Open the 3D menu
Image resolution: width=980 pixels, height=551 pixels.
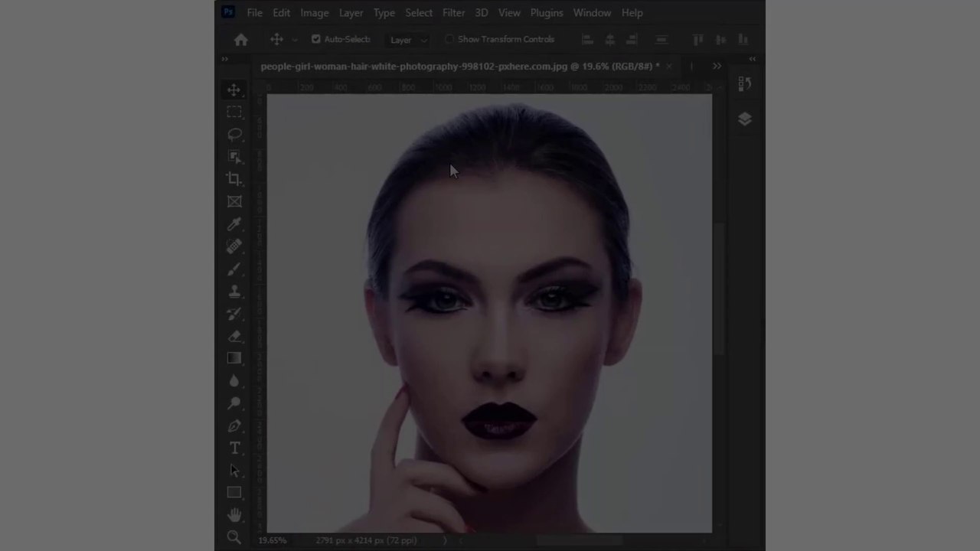482,12
